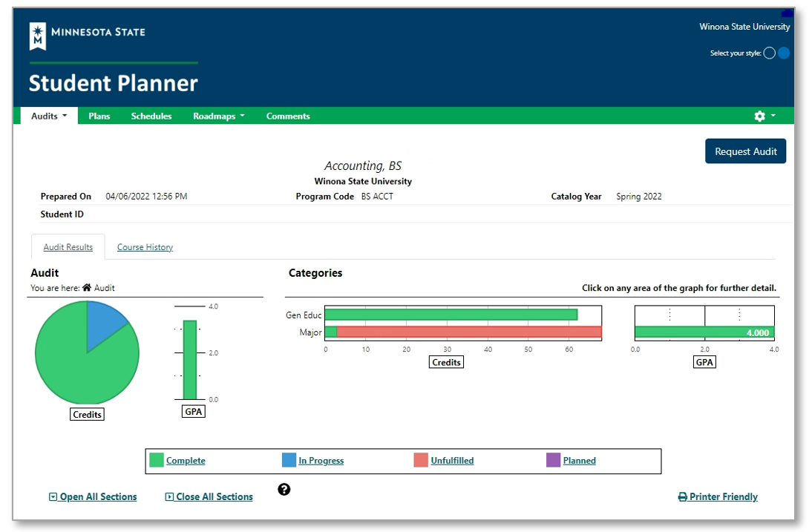
Task: Click the blue in-progress pie slice
Action: click(102, 323)
